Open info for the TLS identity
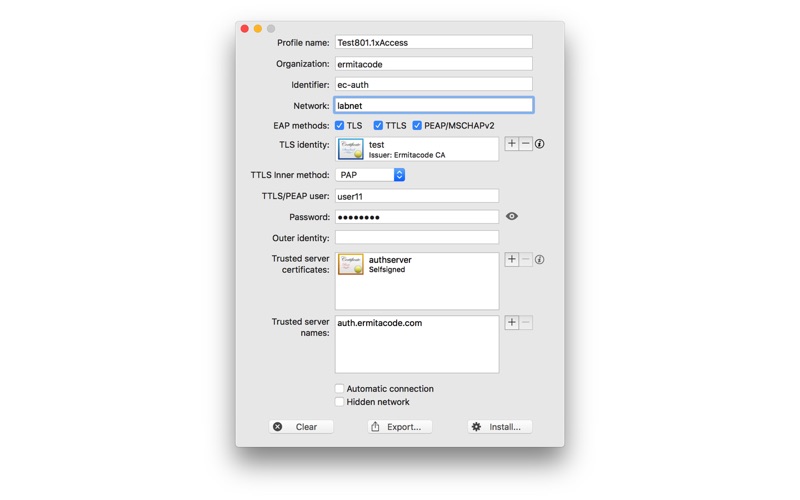Image resolution: width=800 pixels, height=500 pixels. (539, 144)
